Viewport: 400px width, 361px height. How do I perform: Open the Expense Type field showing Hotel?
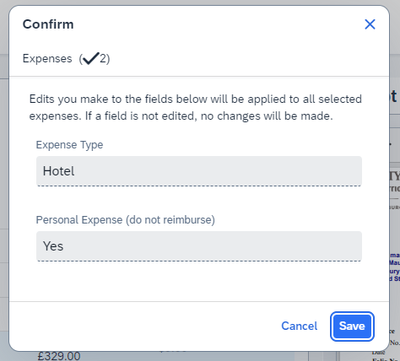pyautogui.click(x=199, y=171)
